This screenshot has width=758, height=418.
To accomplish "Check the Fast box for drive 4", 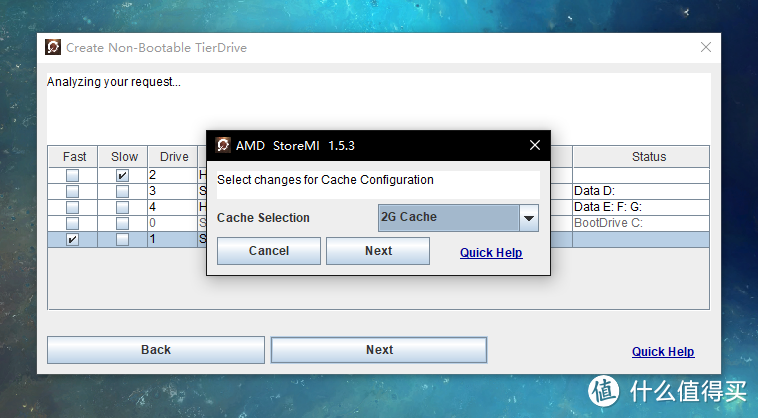I will [x=73, y=207].
